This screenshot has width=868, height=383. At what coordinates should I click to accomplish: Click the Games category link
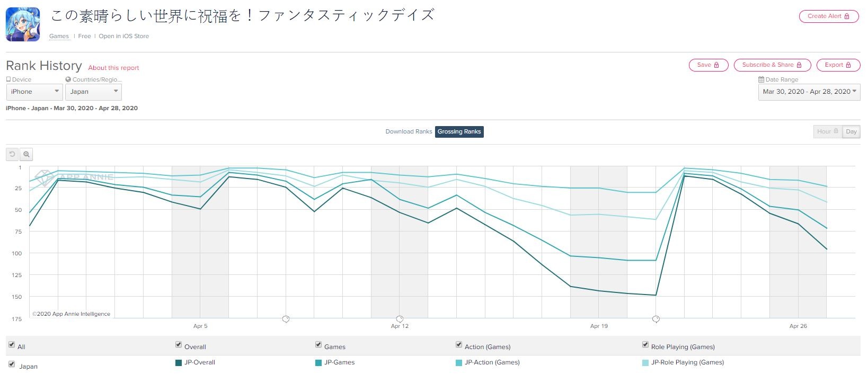59,36
